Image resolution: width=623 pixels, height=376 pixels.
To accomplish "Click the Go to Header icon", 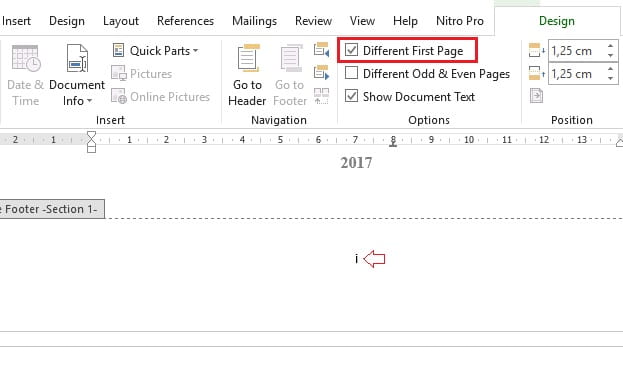I will click(x=248, y=58).
